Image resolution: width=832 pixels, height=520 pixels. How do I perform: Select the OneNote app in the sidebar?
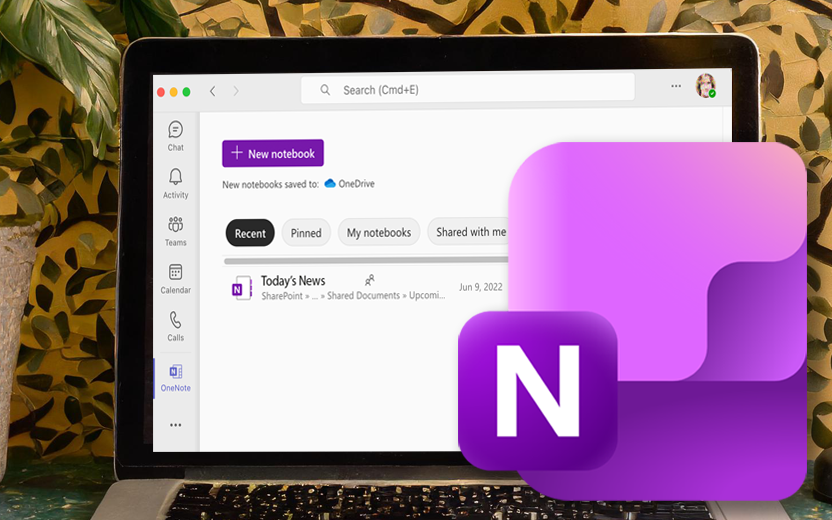coord(176,378)
